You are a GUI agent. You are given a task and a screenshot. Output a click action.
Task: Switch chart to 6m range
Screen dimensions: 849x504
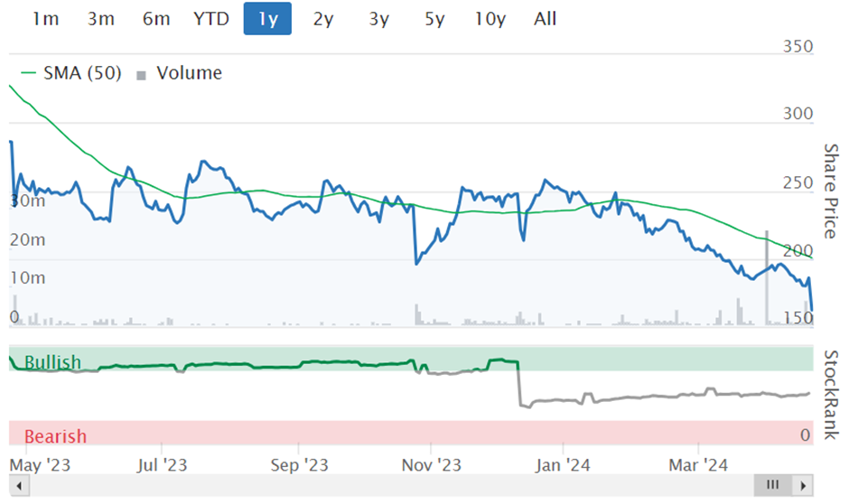pos(156,19)
